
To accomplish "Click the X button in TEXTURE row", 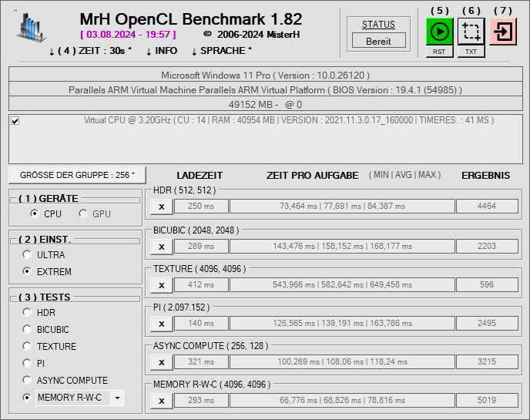I will tap(162, 285).
